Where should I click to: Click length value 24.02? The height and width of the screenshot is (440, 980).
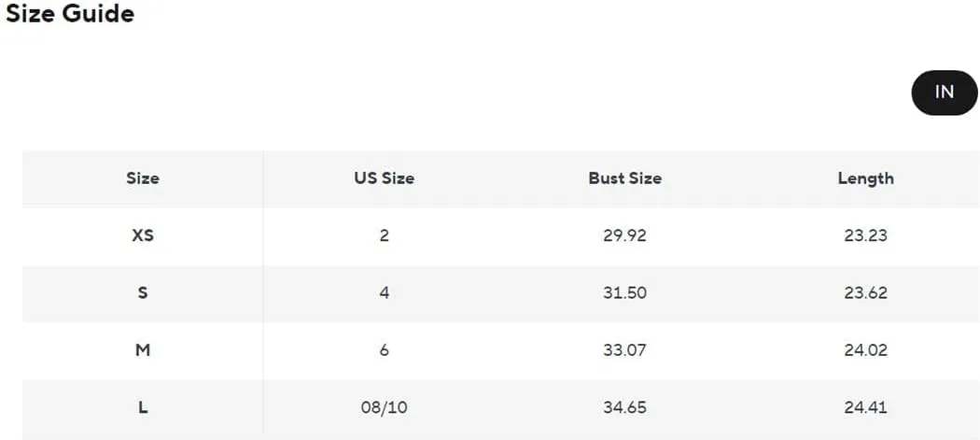(865, 350)
